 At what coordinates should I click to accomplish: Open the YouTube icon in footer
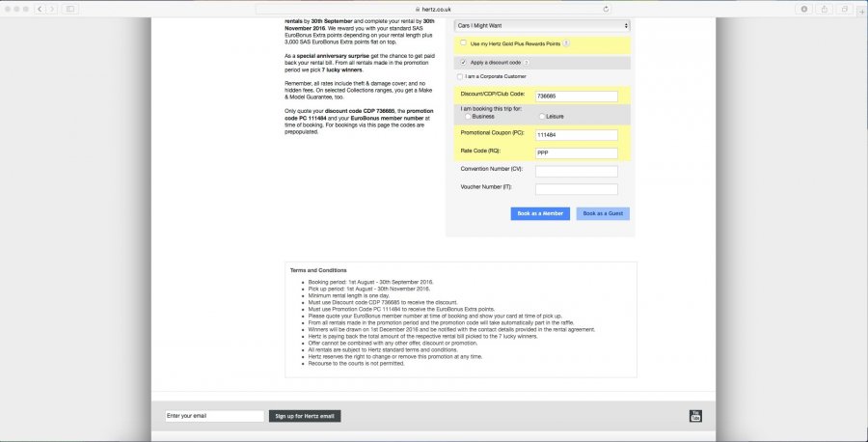pyautogui.click(x=695, y=416)
